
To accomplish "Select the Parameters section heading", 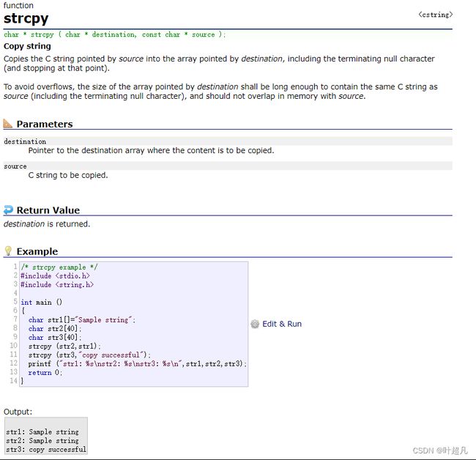I will (45, 124).
